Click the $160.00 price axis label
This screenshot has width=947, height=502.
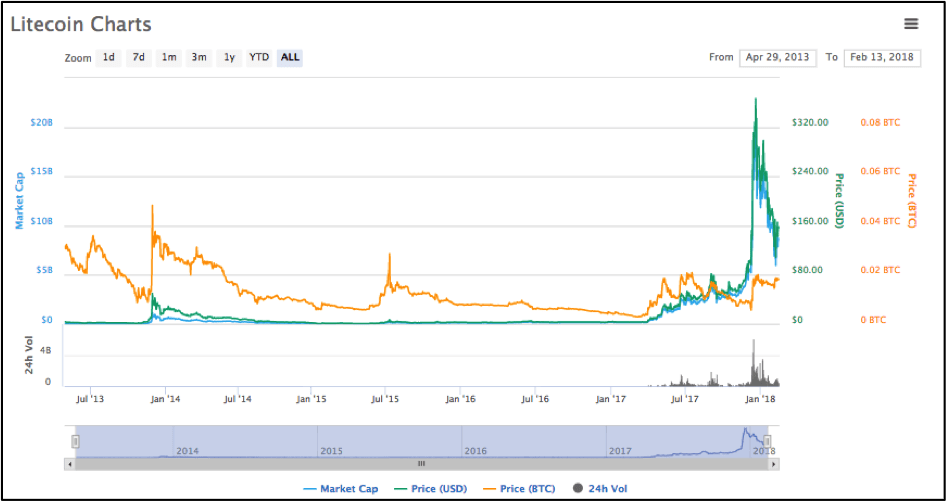(x=810, y=220)
